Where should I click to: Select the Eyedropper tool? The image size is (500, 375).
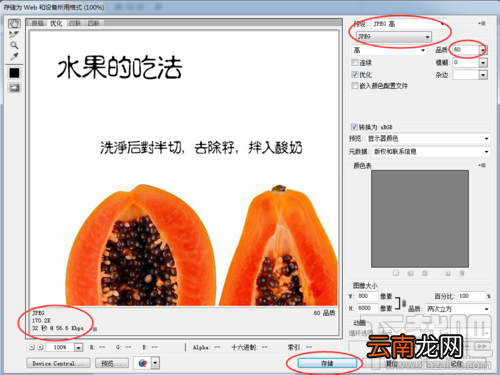pos(14,56)
